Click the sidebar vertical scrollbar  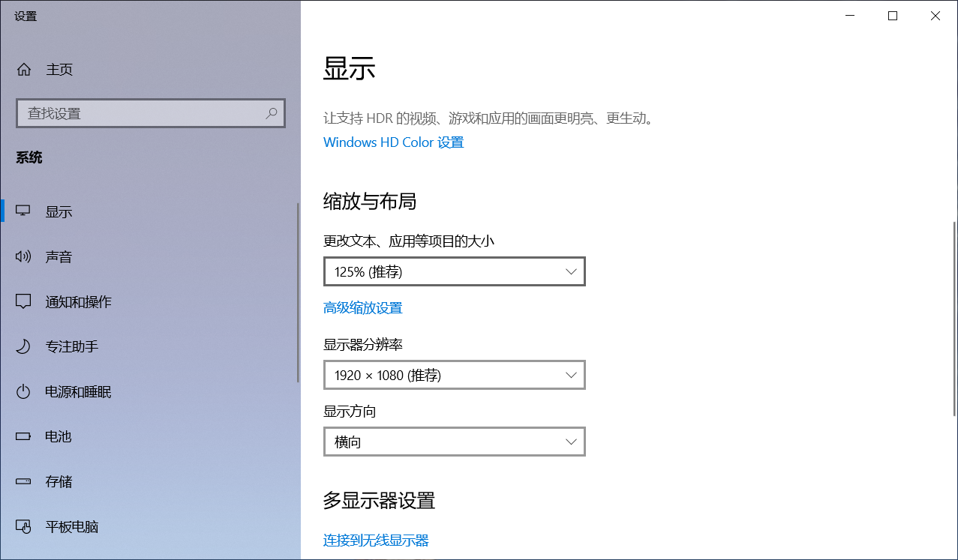(x=298, y=293)
